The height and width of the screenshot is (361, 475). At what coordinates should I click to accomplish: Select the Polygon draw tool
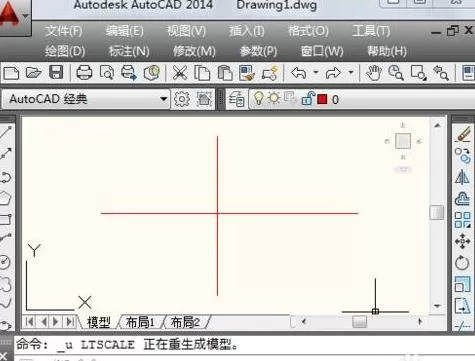point(6,198)
